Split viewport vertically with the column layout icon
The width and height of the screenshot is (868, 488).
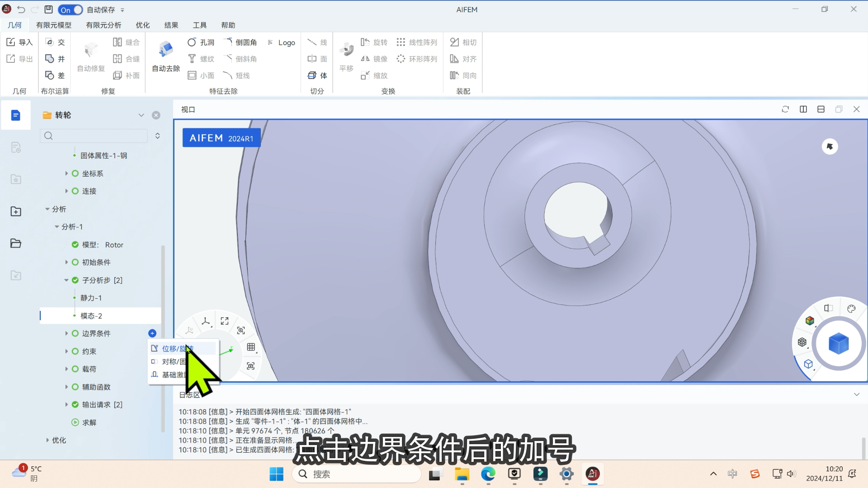tap(803, 109)
